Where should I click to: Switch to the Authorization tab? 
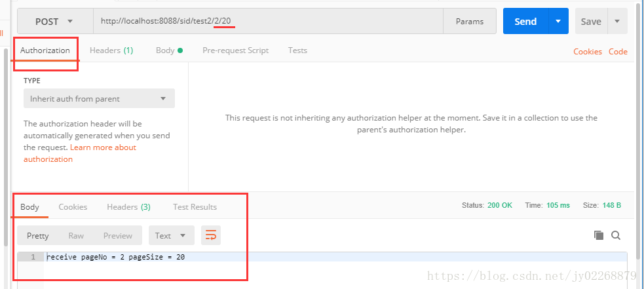tap(45, 50)
